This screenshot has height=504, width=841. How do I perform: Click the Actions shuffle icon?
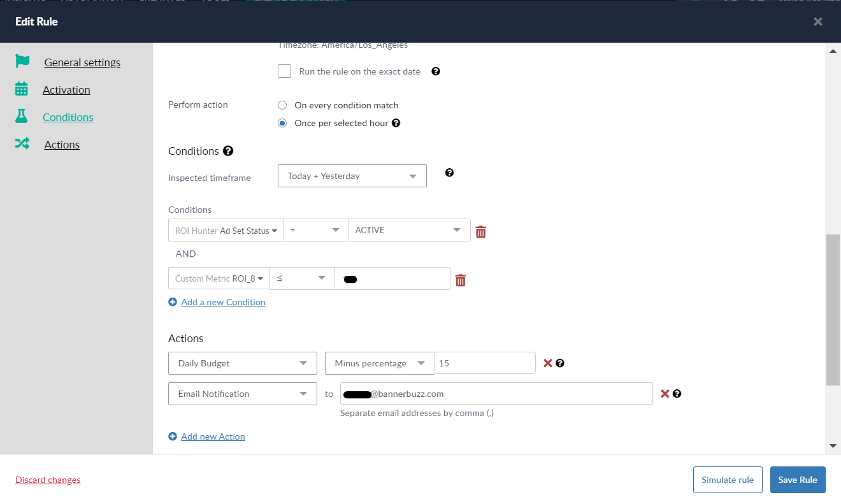22,144
